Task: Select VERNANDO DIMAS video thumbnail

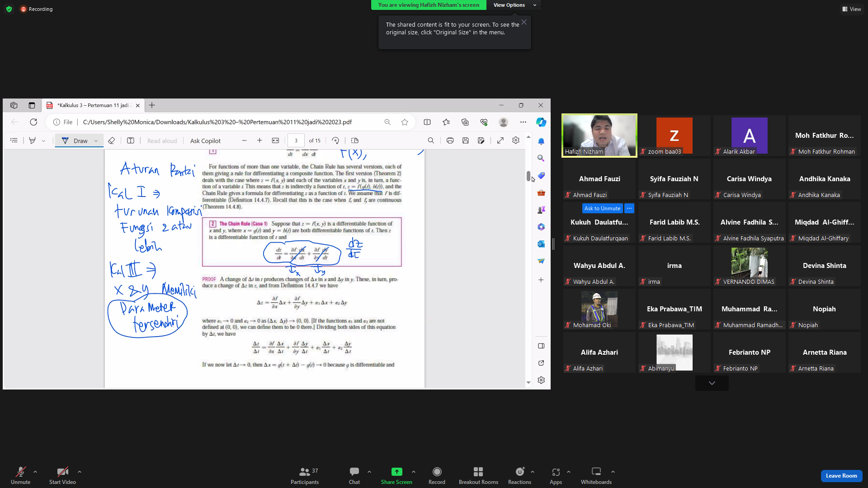Action: pyautogui.click(x=750, y=266)
